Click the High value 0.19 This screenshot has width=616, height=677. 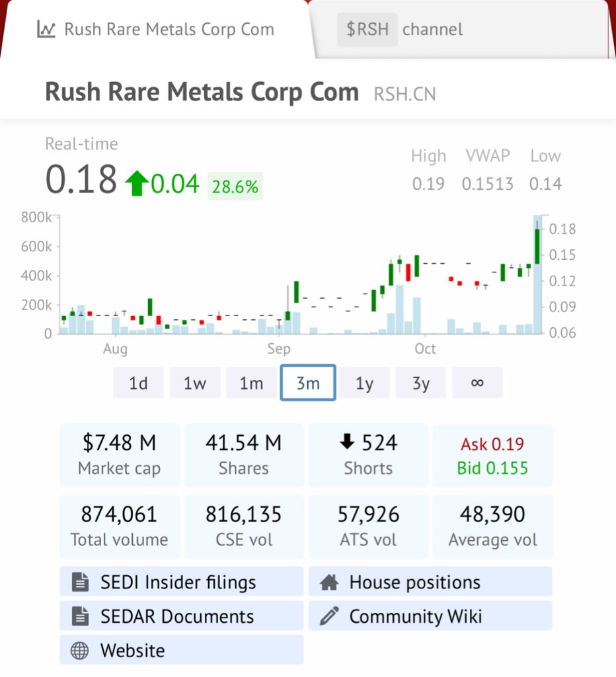pos(428,184)
